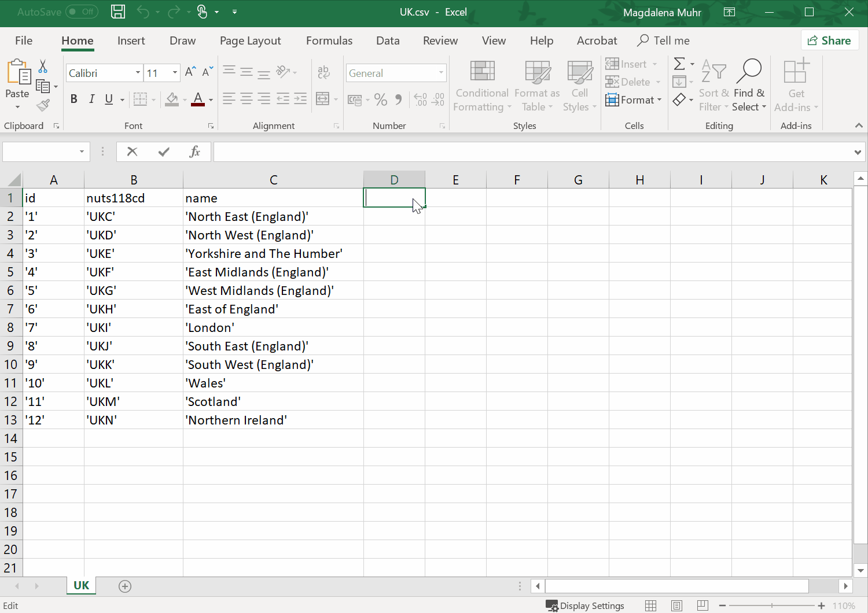
Task: Toggle the AutoSave switch
Action: point(82,12)
